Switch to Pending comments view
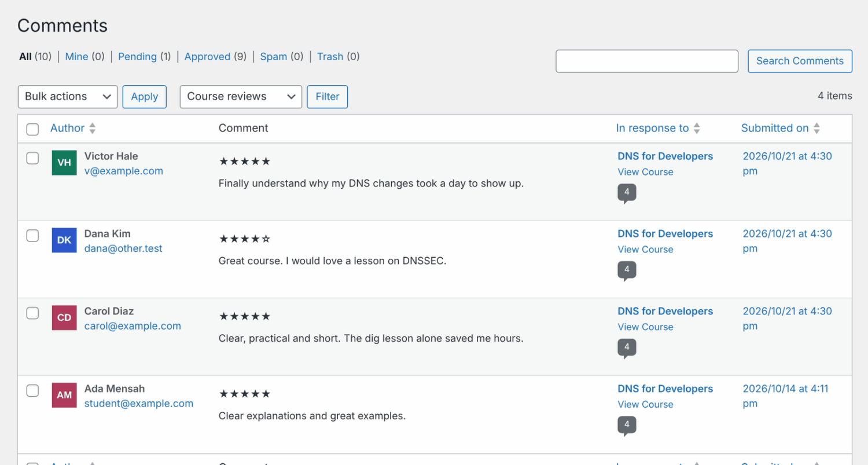Viewport: 868px width, 465px height. point(144,57)
